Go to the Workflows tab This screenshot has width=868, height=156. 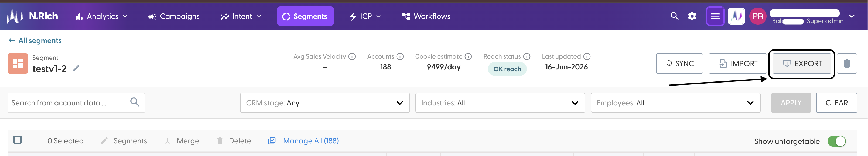[x=426, y=16]
